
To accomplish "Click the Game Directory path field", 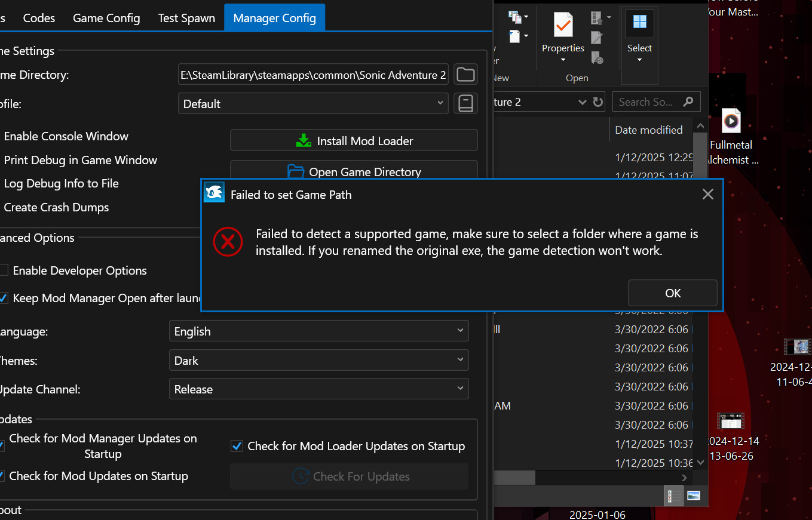I will click(x=313, y=75).
